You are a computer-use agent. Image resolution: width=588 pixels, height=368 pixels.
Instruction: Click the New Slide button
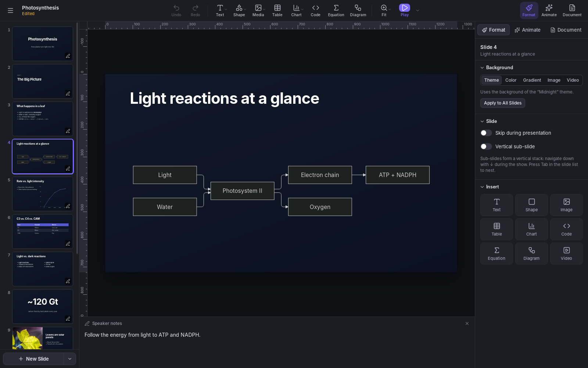point(33,359)
